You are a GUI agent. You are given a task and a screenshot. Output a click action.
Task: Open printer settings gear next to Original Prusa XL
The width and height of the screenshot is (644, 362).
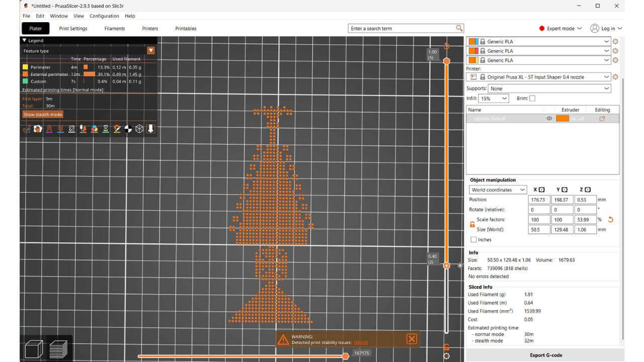click(615, 77)
